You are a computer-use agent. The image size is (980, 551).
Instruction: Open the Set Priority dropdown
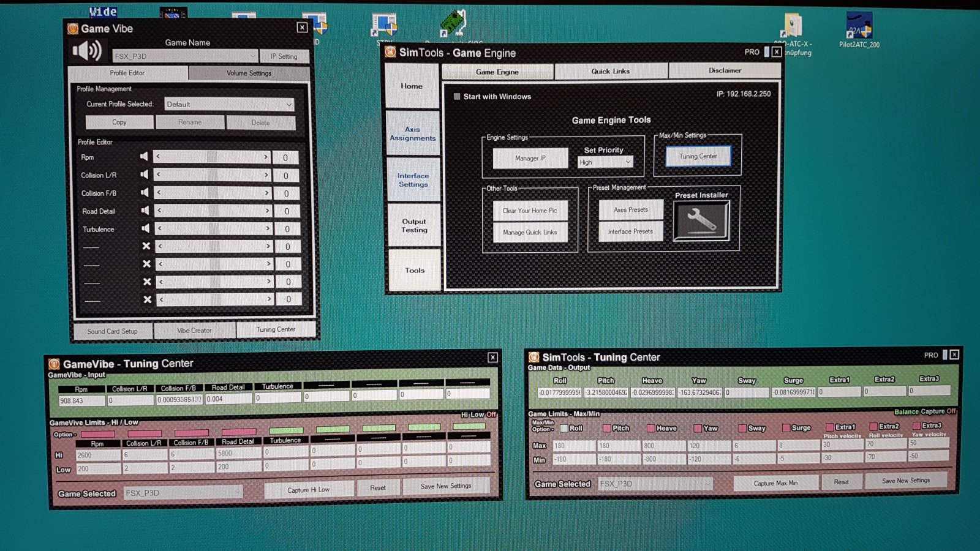605,162
